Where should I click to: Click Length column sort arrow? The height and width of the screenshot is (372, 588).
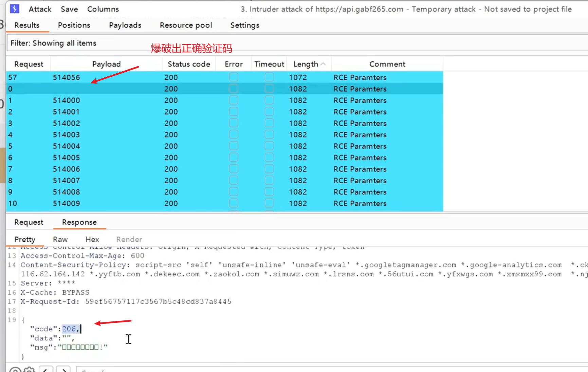tap(323, 64)
